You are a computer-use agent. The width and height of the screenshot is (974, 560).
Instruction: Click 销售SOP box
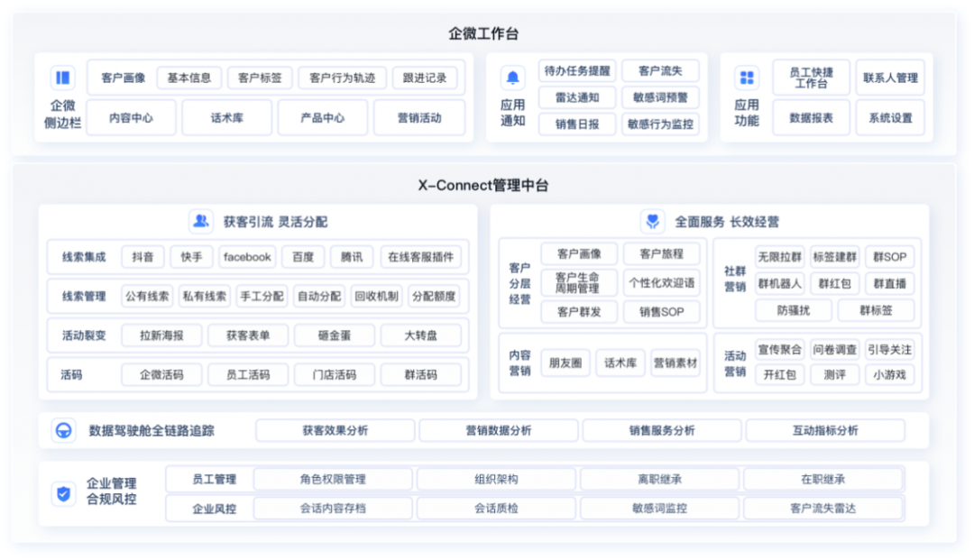point(662,312)
